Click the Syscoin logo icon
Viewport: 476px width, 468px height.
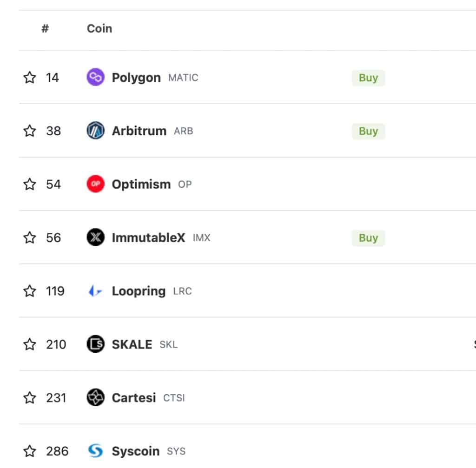[95, 451]
